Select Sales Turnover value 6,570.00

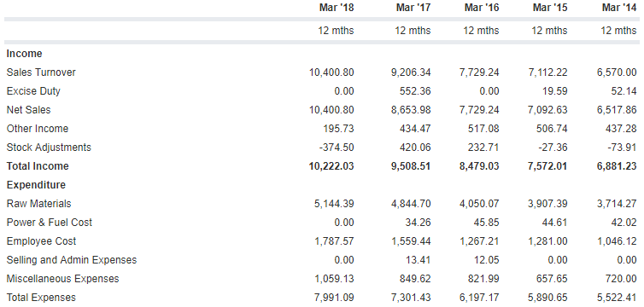coord(617,72)
